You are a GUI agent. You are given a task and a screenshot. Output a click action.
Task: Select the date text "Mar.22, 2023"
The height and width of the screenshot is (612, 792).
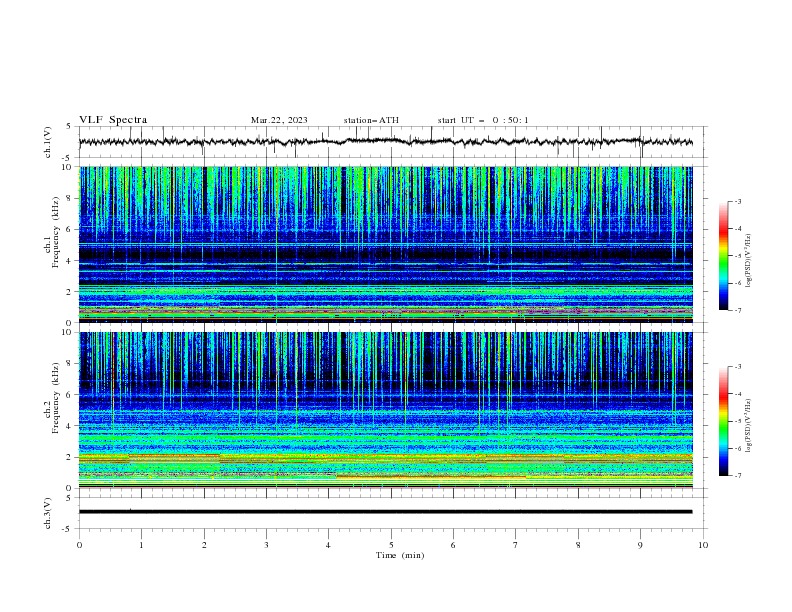279,120
